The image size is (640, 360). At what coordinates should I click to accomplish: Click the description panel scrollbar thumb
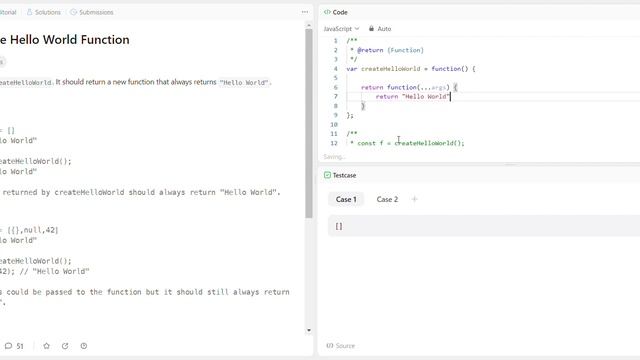tap(309, 124)
